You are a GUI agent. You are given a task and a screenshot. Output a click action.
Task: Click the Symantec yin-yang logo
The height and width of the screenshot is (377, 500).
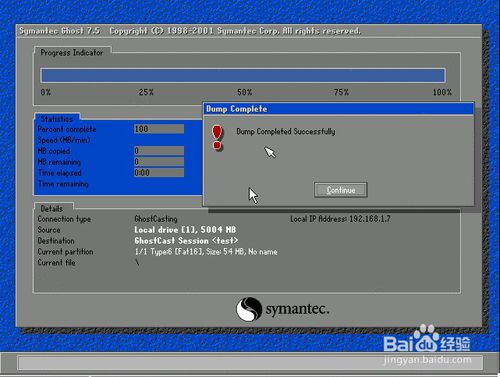click(x=249, y=309)
